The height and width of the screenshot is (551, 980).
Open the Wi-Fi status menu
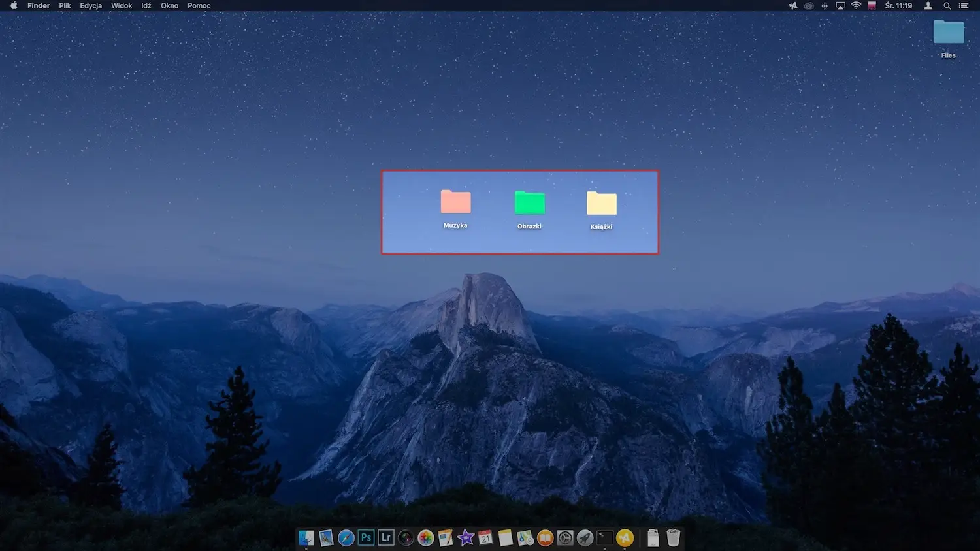coord(856,5)
